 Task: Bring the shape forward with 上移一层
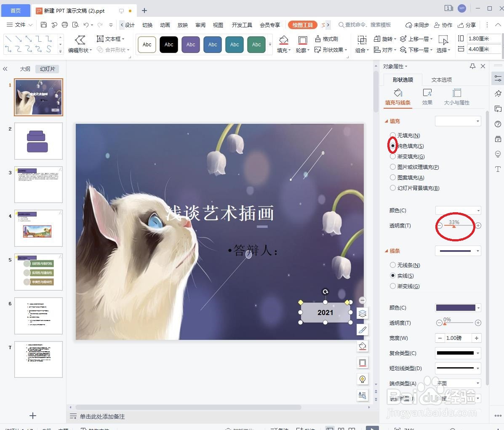[x=416, y=39]
